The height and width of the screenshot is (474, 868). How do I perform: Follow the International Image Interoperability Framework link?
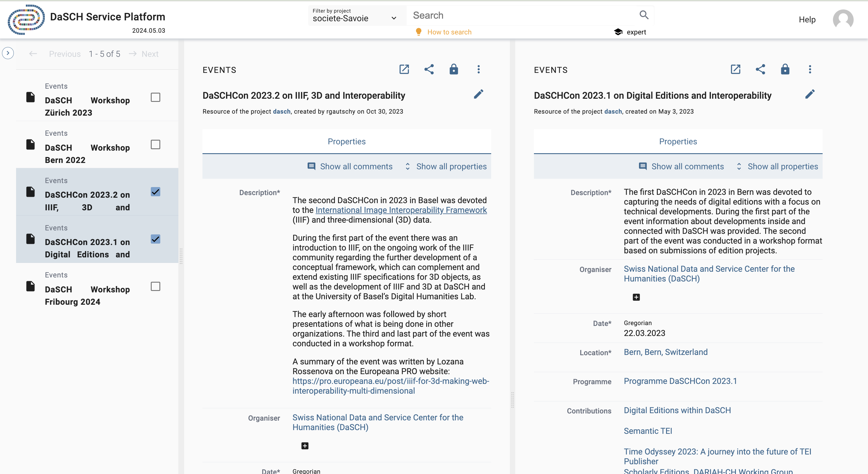pyautogui.click(x=401, y=210)
